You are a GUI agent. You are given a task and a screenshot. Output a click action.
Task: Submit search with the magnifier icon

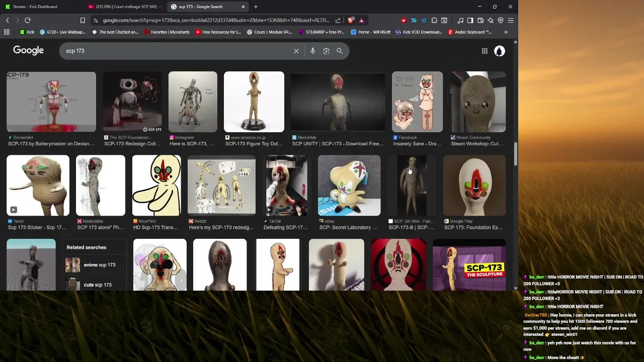pos(340,51)
